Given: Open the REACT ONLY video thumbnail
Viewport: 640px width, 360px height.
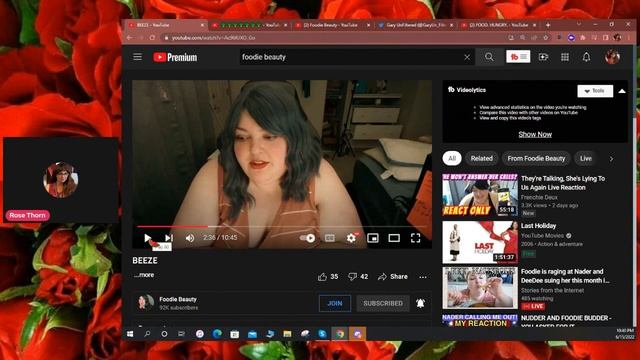Looking at the screenshot, I should (480, 195).
